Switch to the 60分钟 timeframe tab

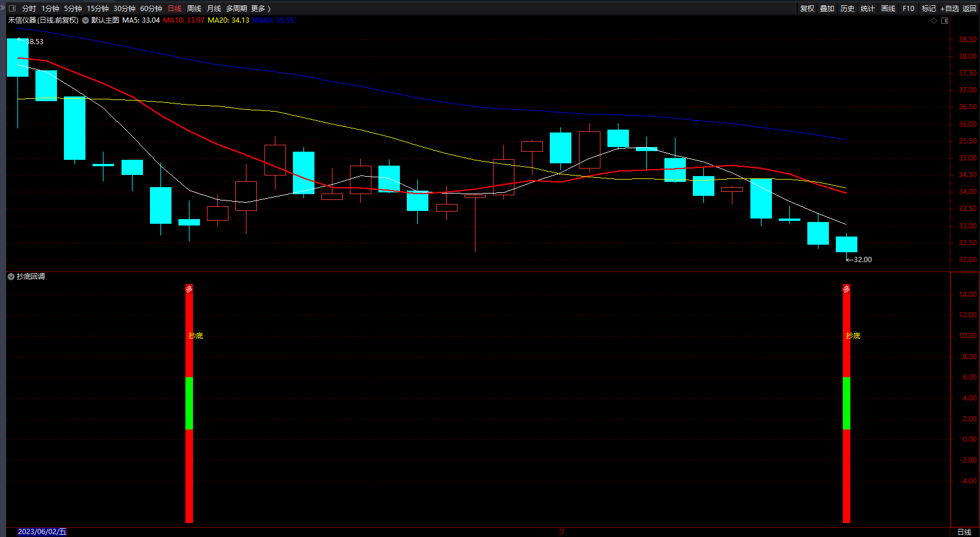(151, 8)
